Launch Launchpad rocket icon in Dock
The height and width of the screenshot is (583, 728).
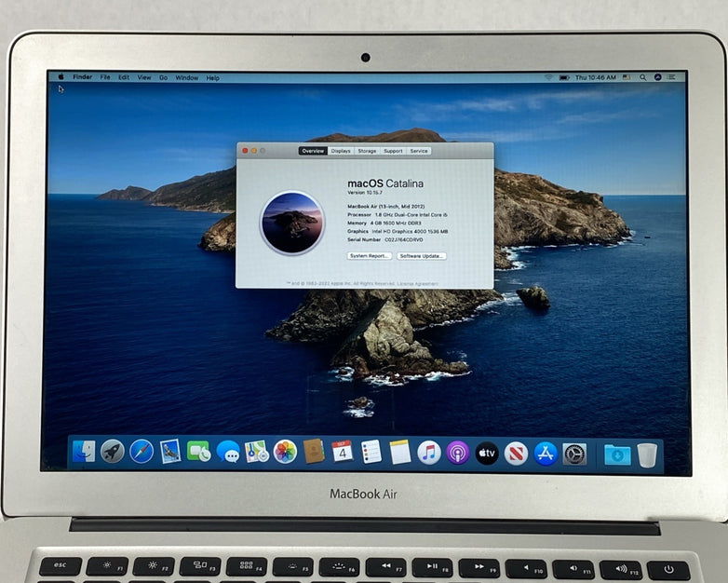coord(113,452)
